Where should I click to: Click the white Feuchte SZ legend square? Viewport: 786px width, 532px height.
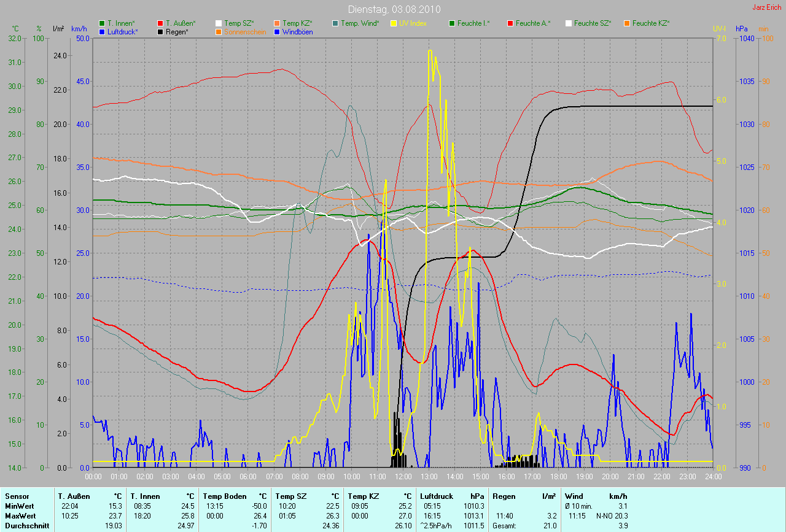(x=569, y=23)
